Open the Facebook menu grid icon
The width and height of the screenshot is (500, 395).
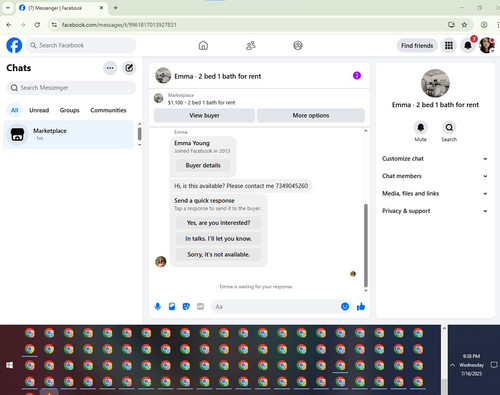pos(449,45)
